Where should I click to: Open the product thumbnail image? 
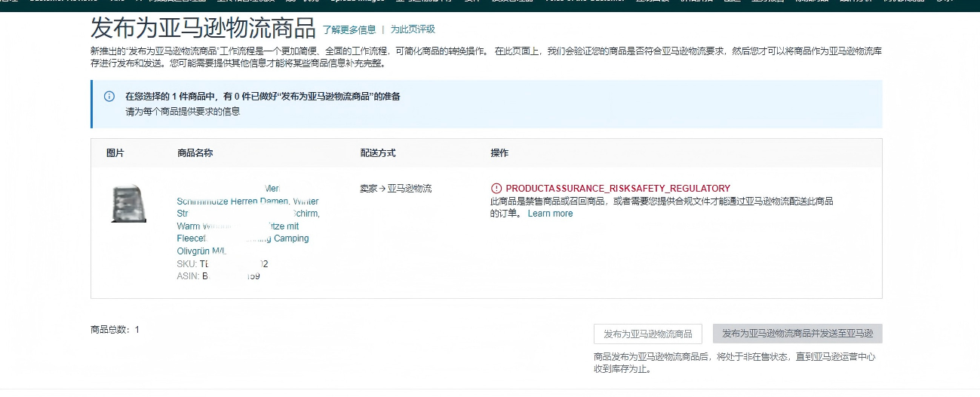(x=128, y=204)
